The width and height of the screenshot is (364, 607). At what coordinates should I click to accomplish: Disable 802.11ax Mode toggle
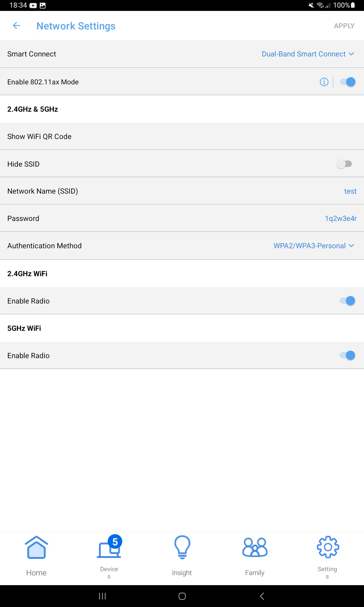click(x=348, y=82)
